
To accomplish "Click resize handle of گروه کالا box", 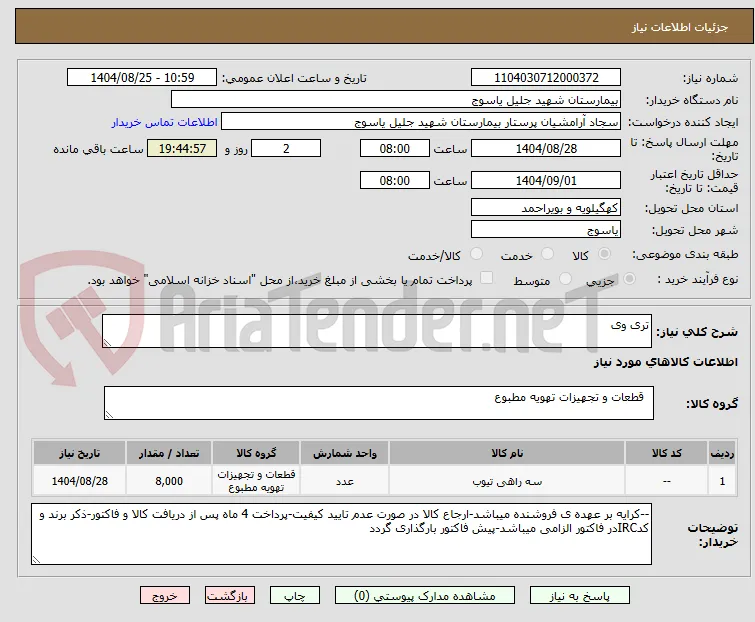I will click(109, 414).
